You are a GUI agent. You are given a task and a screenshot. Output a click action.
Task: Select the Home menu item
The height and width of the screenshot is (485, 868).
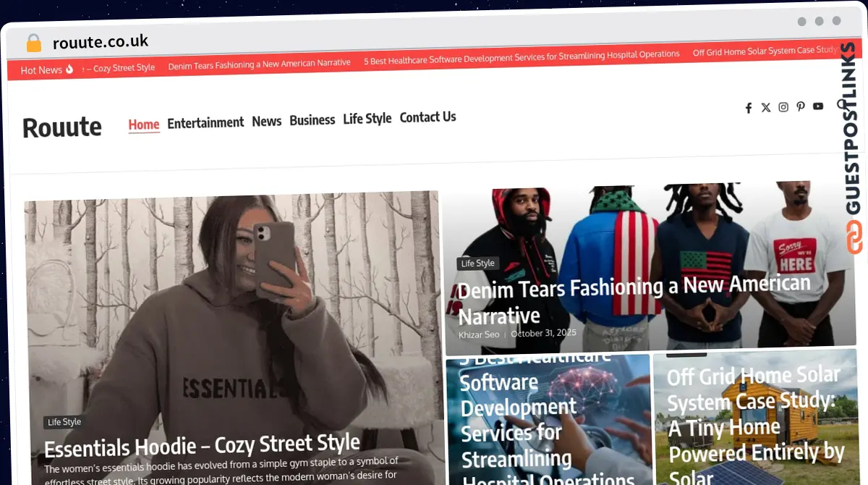(143, 124)
